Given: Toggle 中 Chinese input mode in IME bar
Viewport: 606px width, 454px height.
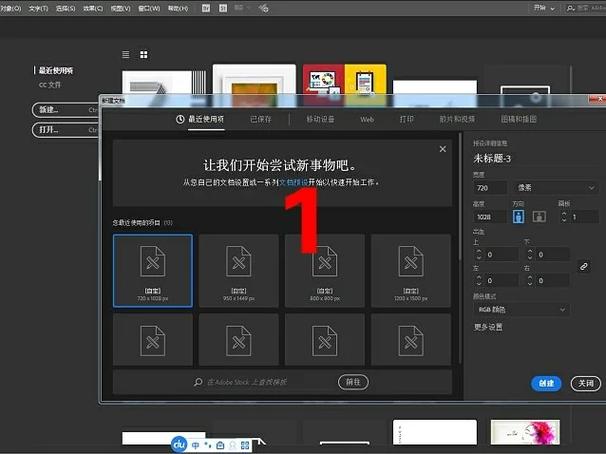Looking at the screenshot, I should [196, 445].
